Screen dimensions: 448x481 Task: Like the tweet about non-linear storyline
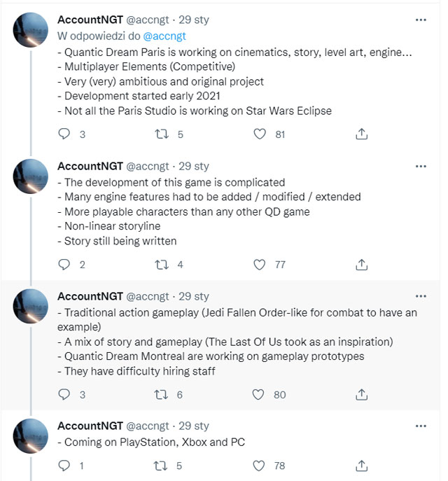pyautogui.click(x=260, y=265)
